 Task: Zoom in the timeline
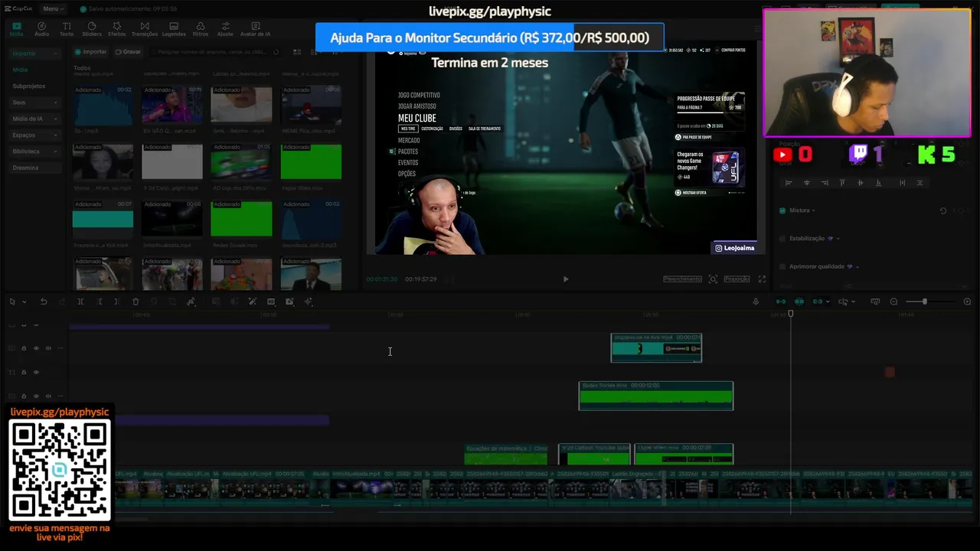[967, 302]
